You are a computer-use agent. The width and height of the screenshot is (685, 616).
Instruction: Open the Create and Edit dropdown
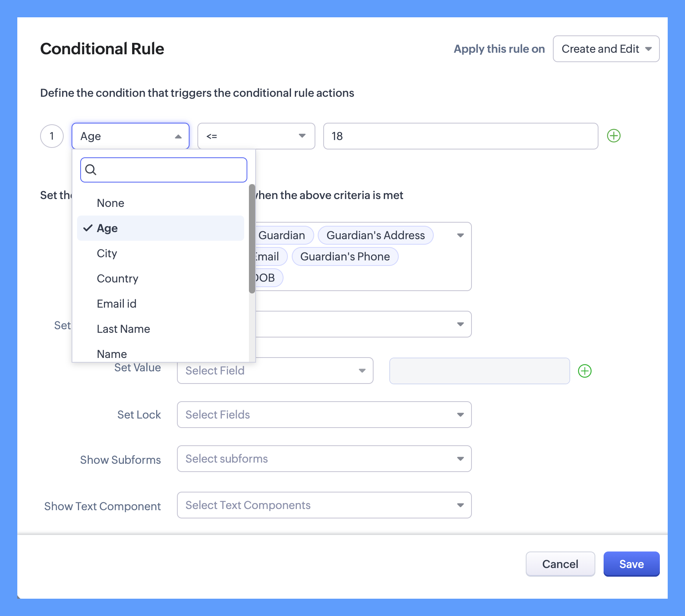click(606, 49)
